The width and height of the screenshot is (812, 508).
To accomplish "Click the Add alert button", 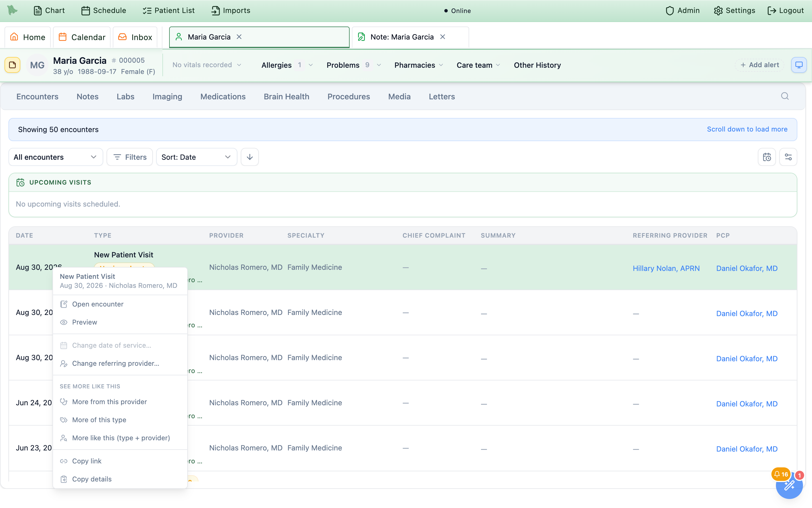I will (760, 65).
